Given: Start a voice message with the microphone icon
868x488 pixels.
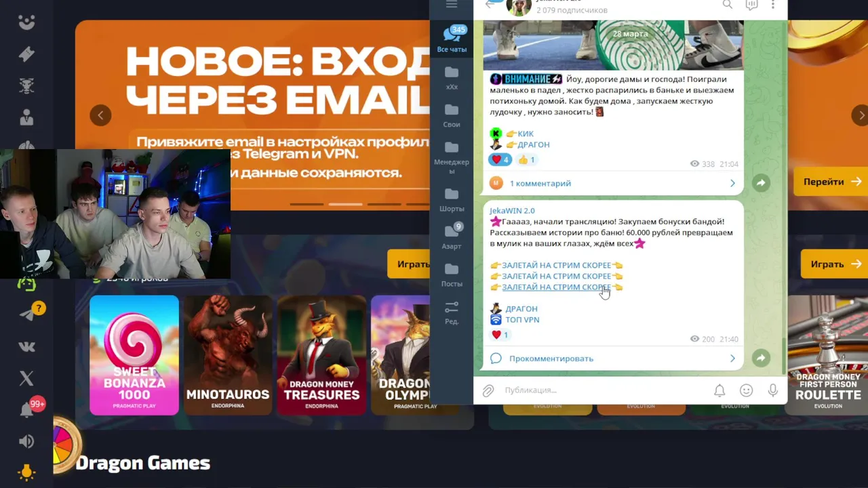Looking at the screenshot, I should click(x=772, y=390).
